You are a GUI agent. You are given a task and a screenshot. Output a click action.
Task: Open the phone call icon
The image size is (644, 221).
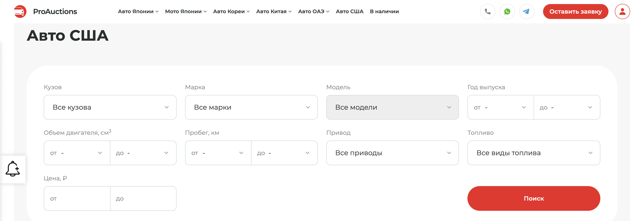[487, 11]
